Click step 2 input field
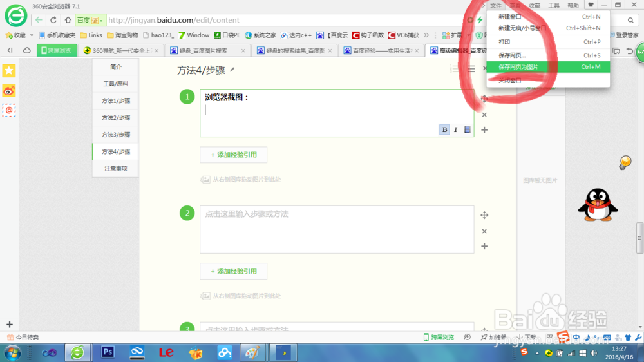The width and height of the screenshot is (644, 362). (337, 229)
